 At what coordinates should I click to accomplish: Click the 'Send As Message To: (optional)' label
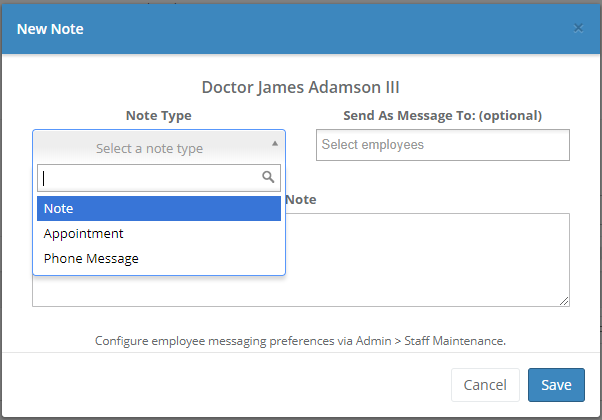(442, 115)
